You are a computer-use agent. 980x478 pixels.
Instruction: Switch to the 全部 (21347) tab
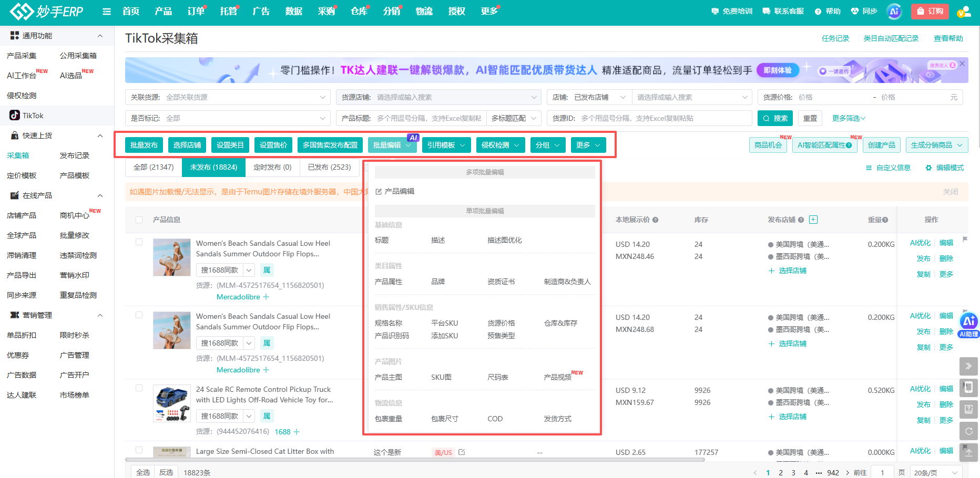pos(154,167)
